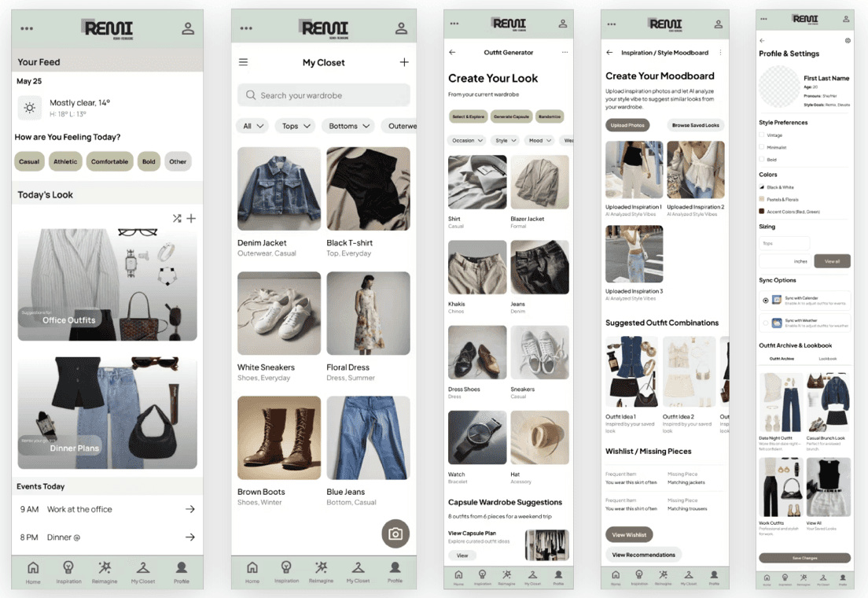Toggle the Other feeling chip

pos(178,161)
